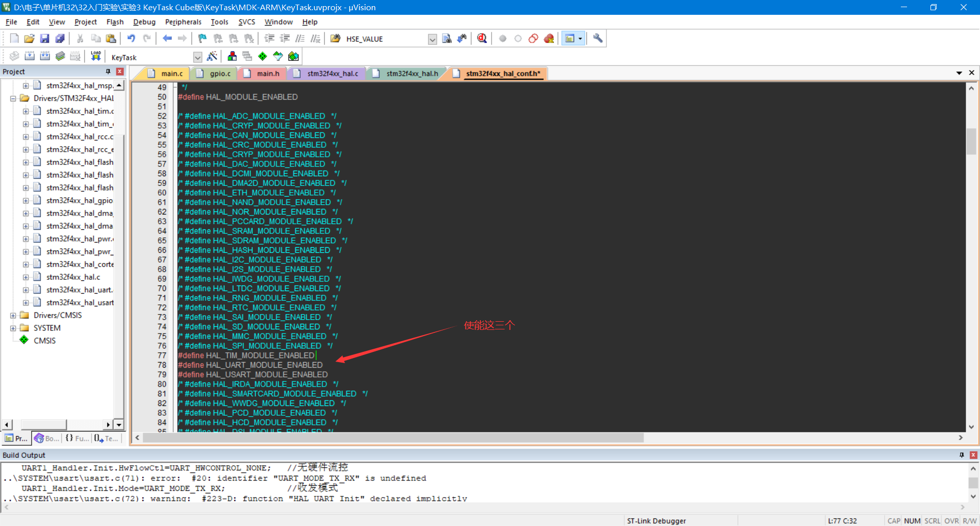Indent selected lines icon
Screen dimensions: 980x526
tap(269, 38)
